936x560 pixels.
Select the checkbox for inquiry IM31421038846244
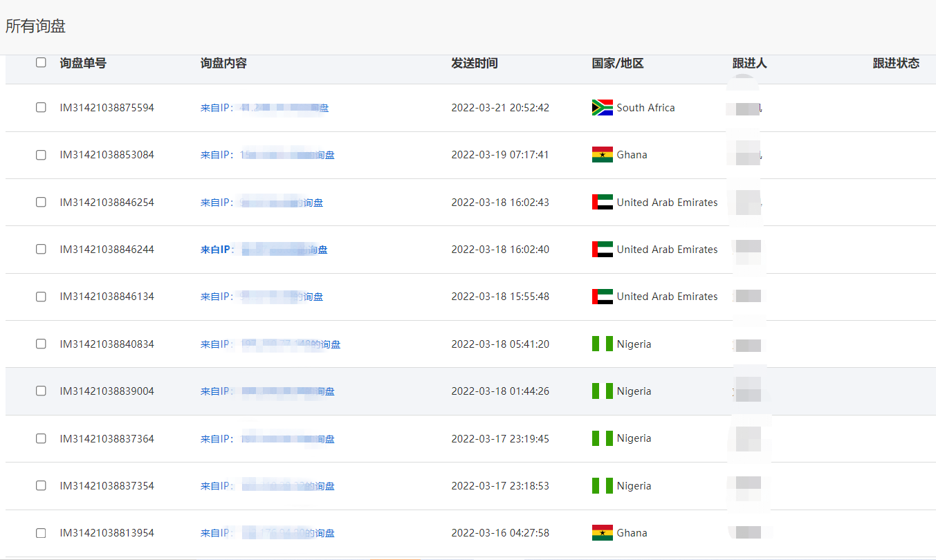point(41,249)
